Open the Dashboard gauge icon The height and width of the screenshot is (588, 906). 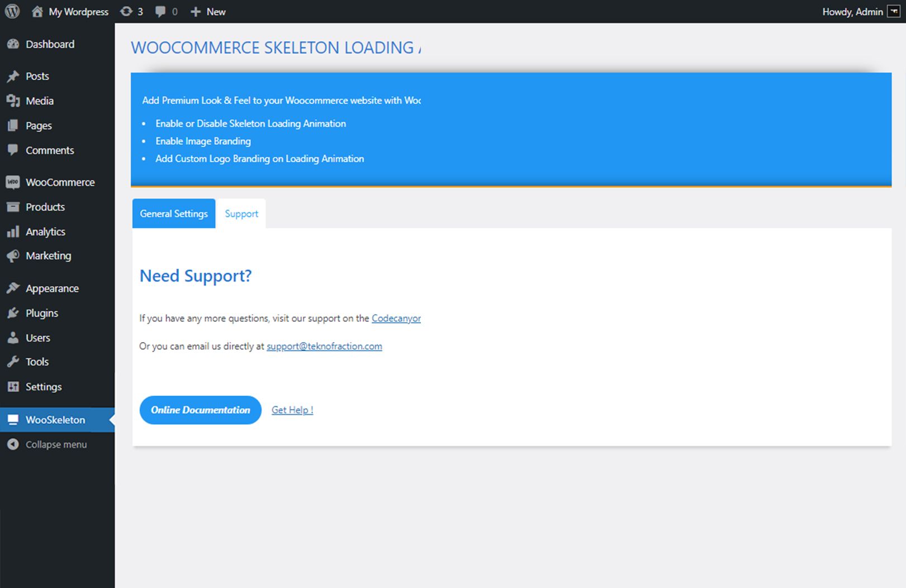click(x=13, y=44)
